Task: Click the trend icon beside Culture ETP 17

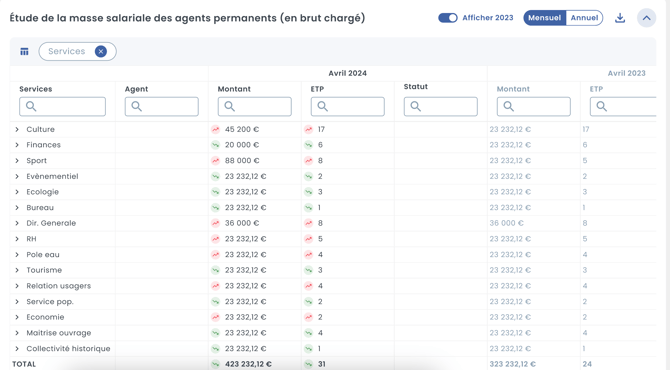Action: click(x=308, y=129)
